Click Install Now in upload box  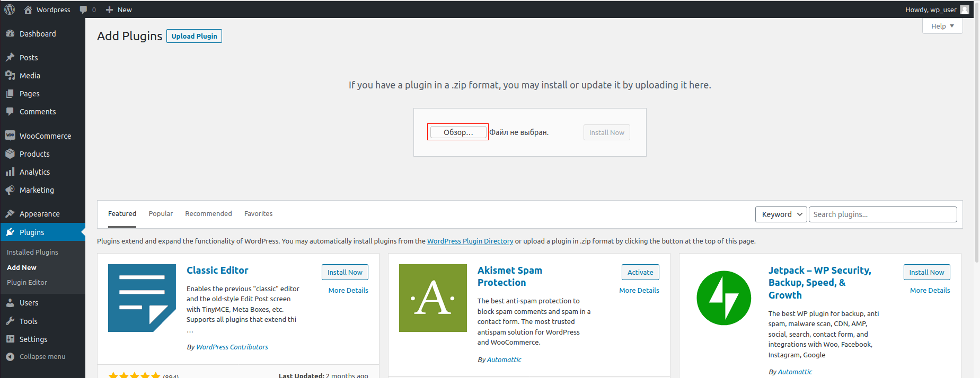click(x=607, y=132)
